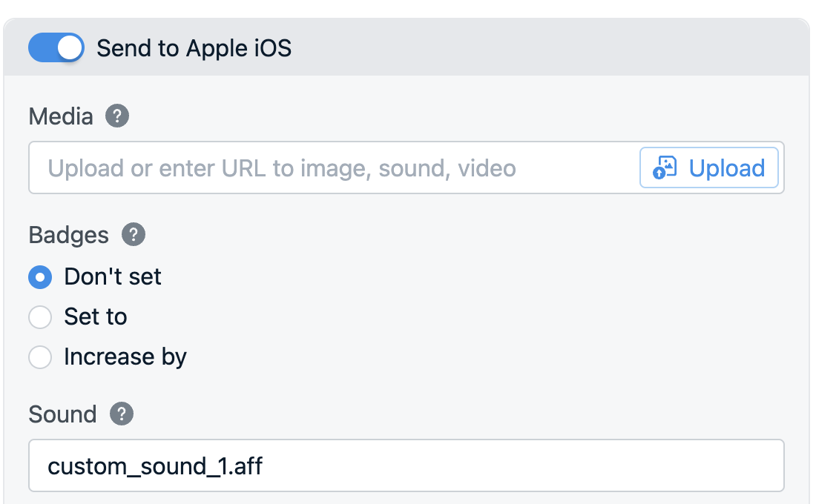Click the Send to Apple iOS label

[194, 48]
